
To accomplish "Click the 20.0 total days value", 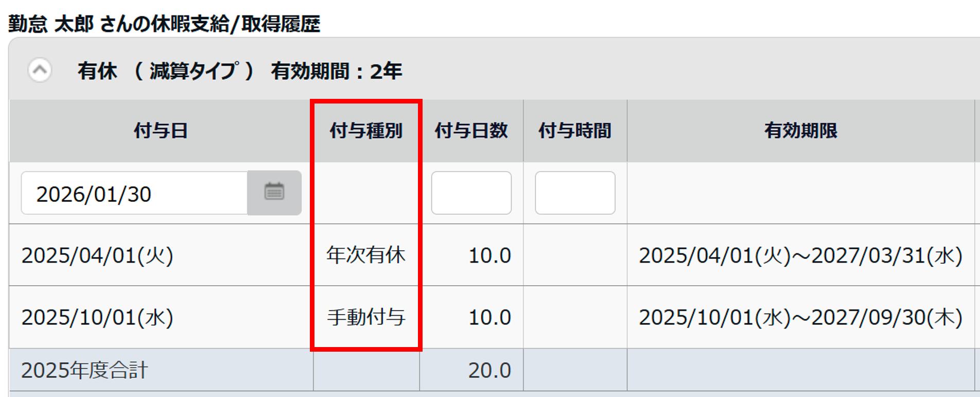I will click(x=489, y=370).
